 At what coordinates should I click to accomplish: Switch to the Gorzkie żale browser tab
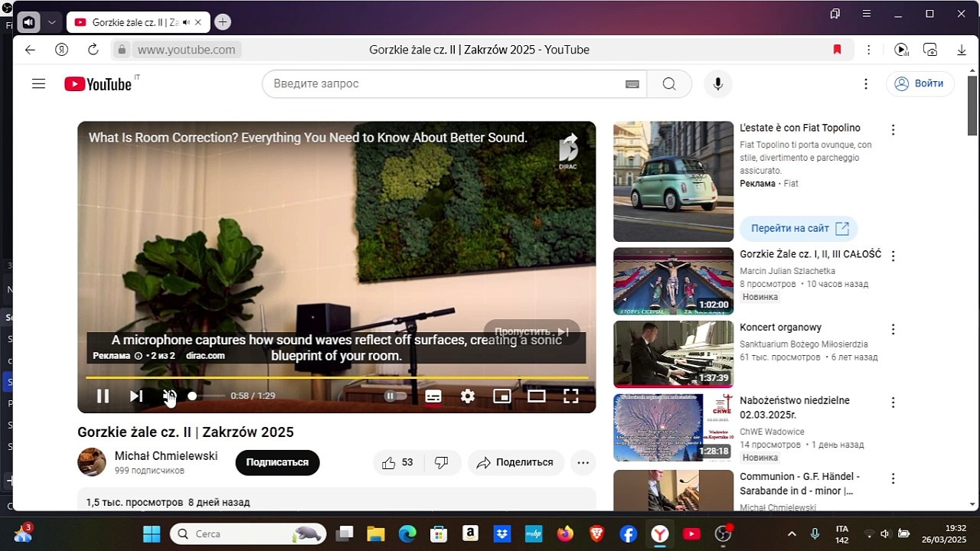[x=134, y=22]
